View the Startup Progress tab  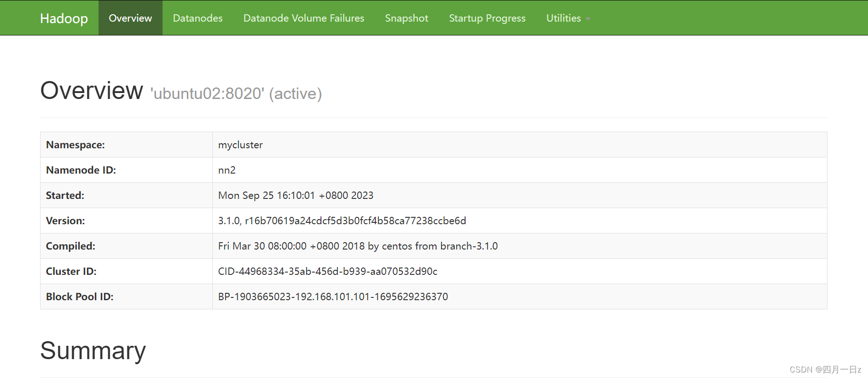point(487,18)
